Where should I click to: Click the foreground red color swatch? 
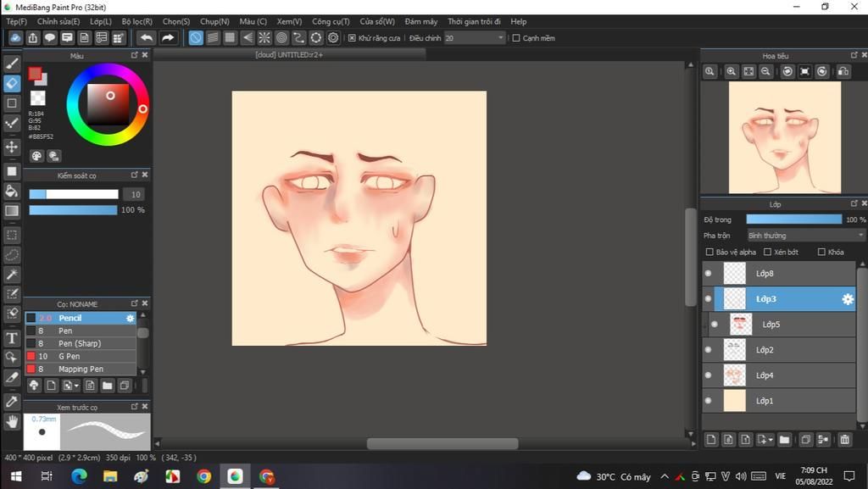click(35, 74)
